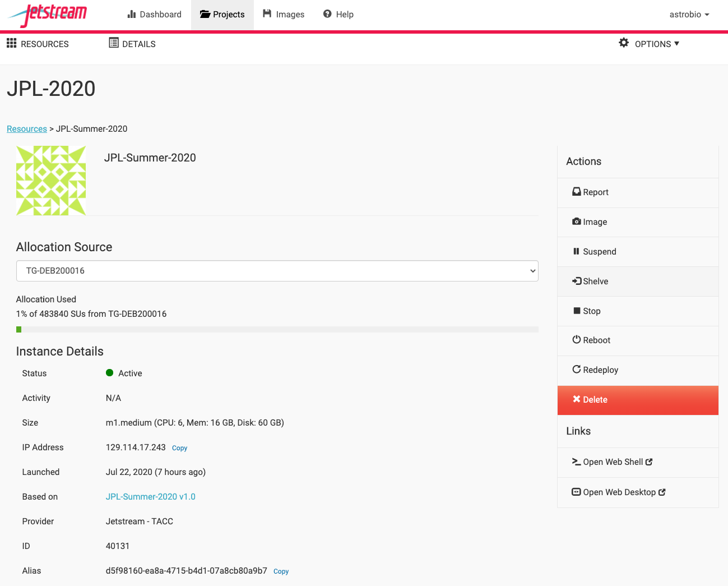Viewport: 728px width, 586px height.
Task: Click the Stop square icon
Action: point(577,311)
